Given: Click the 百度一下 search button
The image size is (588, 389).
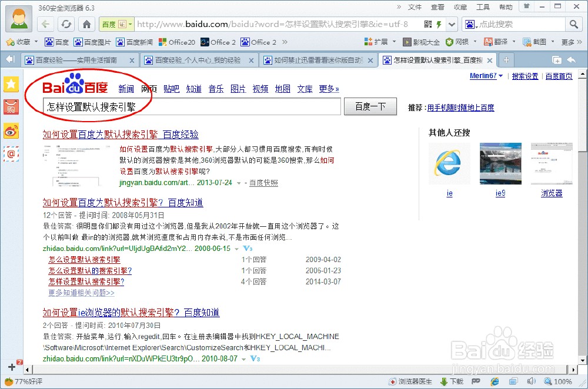Looking at the screenshot, I should coord(370,106).
